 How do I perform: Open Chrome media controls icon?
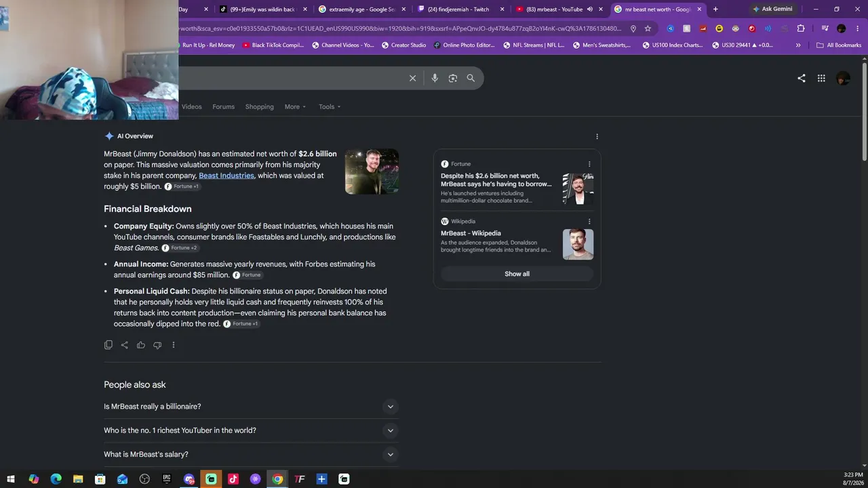(x=825, y=28)
